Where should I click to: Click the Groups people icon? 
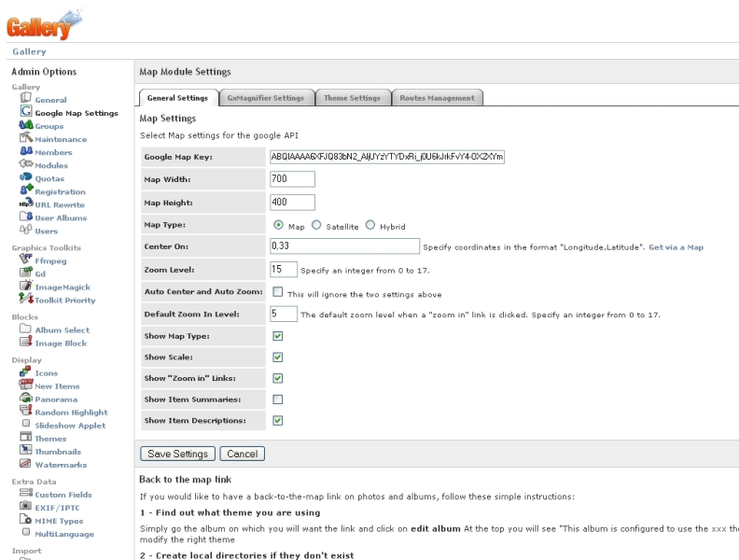pyautogui.click(x=26, y=125)
